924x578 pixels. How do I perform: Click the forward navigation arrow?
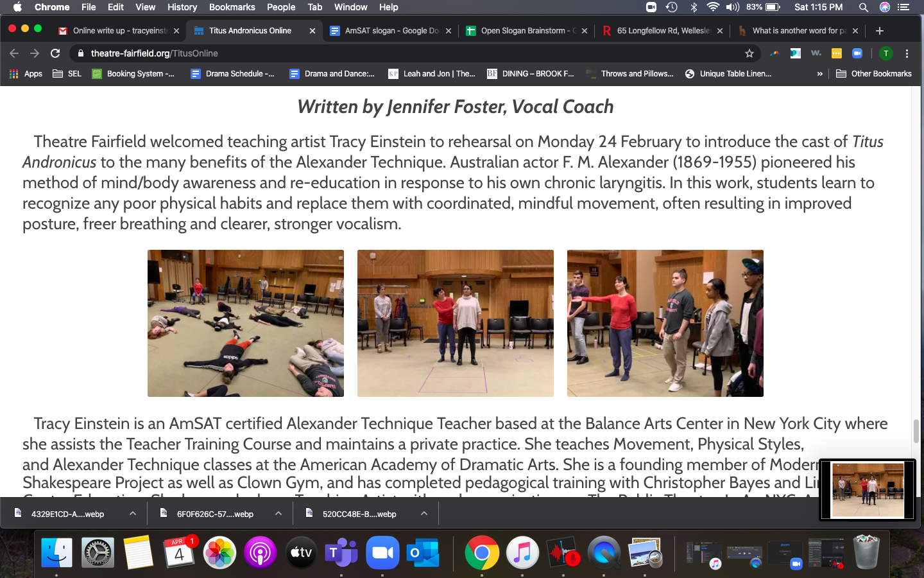(35, 53)
